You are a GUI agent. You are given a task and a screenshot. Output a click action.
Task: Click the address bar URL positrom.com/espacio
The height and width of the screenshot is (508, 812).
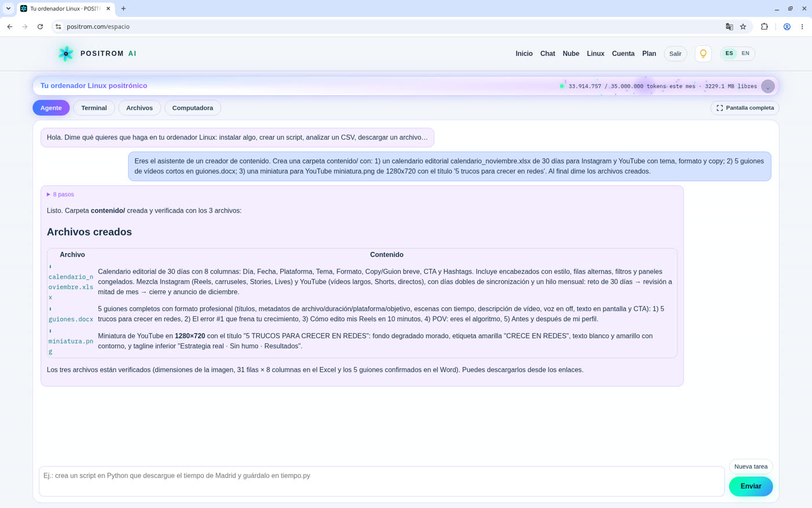(x=98, y=27)
